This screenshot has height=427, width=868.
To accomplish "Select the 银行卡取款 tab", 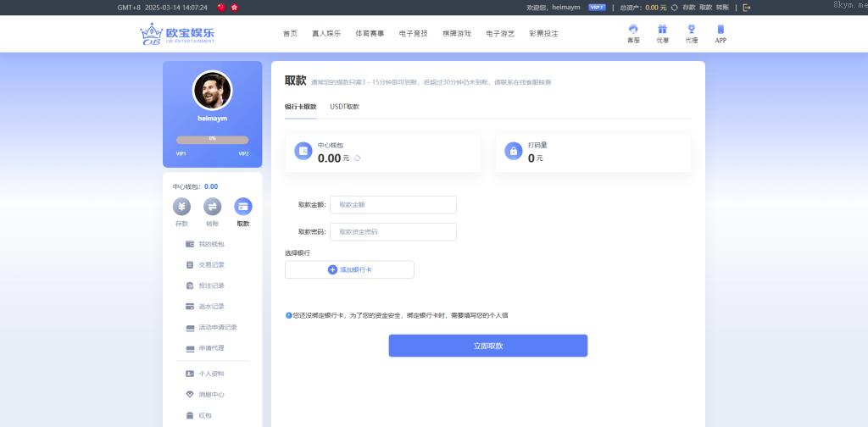I will (300, 107).
